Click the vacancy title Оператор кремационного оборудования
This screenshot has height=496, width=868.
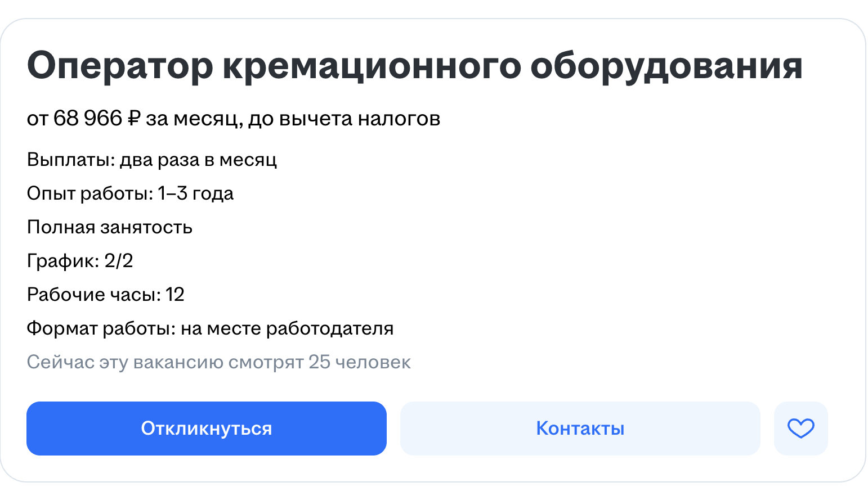tap(415, 66)
